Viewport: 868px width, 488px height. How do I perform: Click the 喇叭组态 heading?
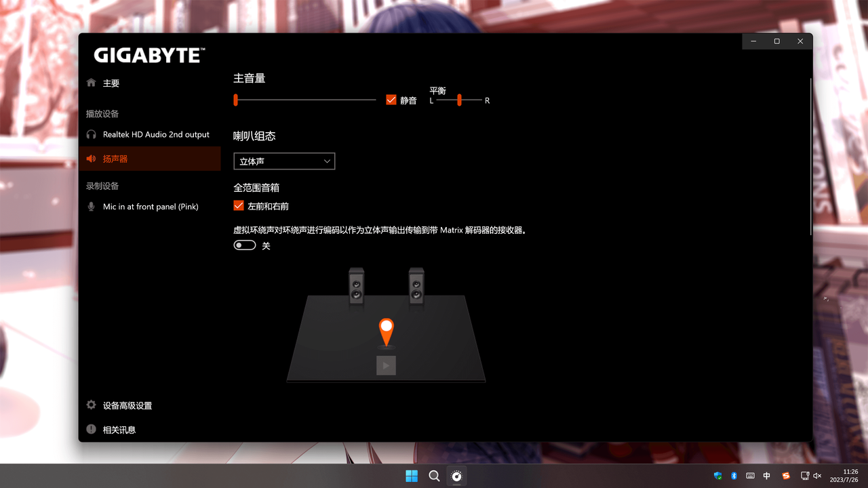pyautogui.click(x=254, y=136)
